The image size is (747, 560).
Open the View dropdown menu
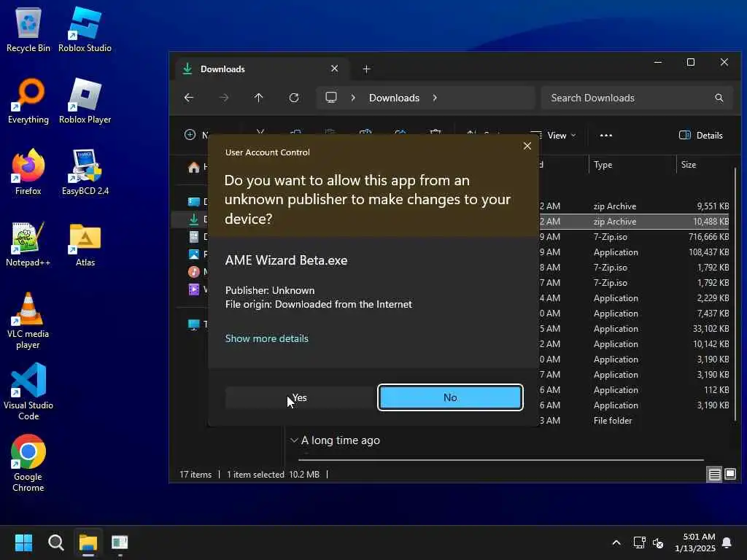point(554,135)
